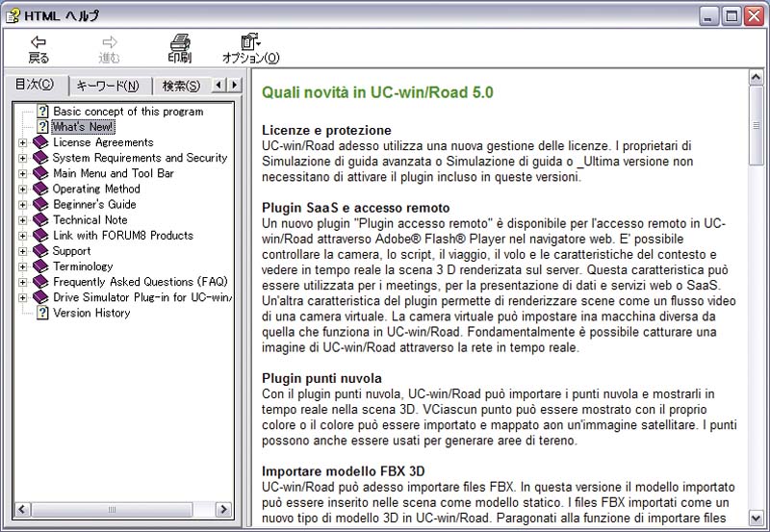Click the What's New! page icon
Viewport: 770px width, 532px height.
[43, 127]
